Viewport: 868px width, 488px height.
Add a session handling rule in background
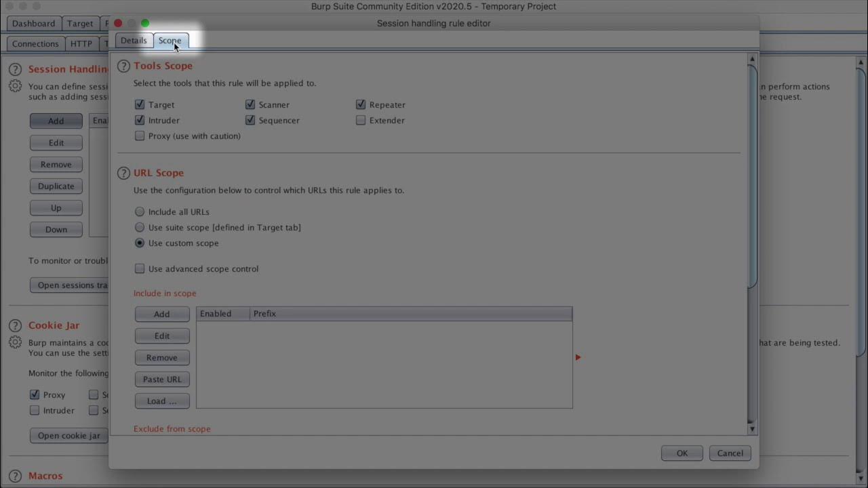click(56, 121)
